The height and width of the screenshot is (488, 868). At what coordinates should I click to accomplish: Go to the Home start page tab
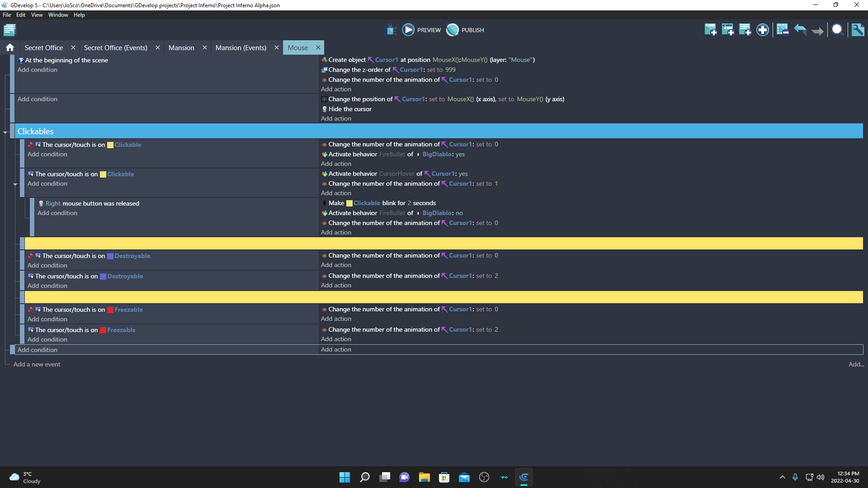(10, 47)
